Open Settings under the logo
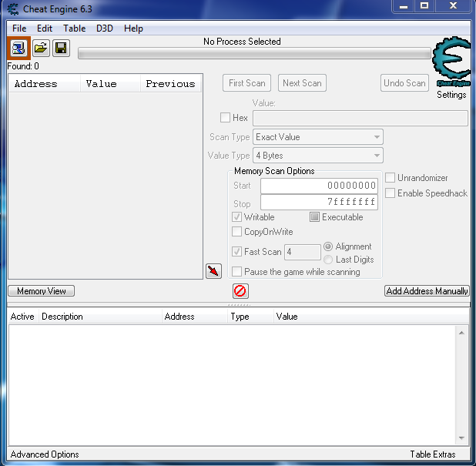Image resolution: width=476 pixels, height=466 pixels. 451,95
